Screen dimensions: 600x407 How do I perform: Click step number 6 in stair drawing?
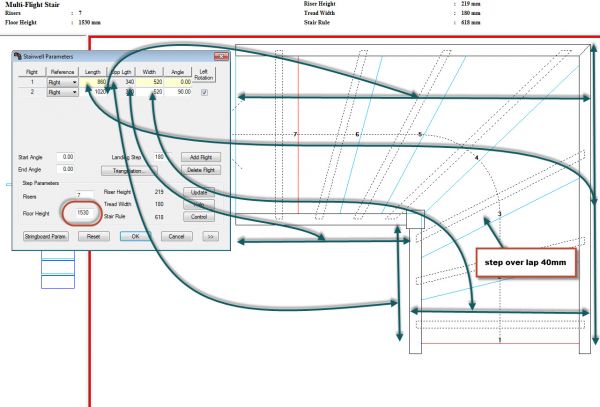(x=357, y=134)
